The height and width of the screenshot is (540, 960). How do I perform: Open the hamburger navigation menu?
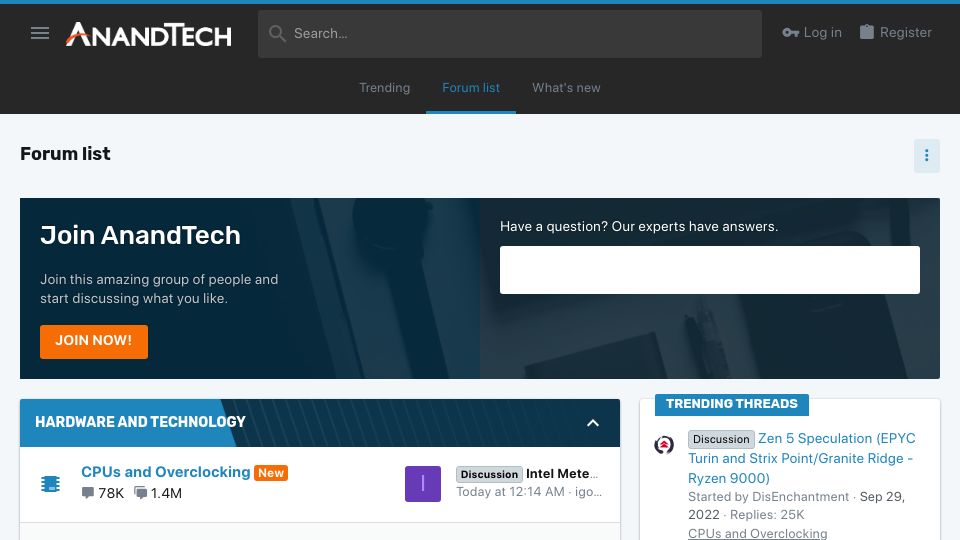click(x=40, y=33)
